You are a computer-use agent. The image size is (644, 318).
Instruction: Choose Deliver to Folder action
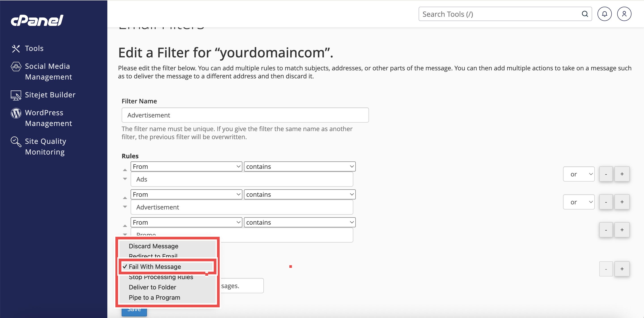pyautogui.click(x=152, y=287)
